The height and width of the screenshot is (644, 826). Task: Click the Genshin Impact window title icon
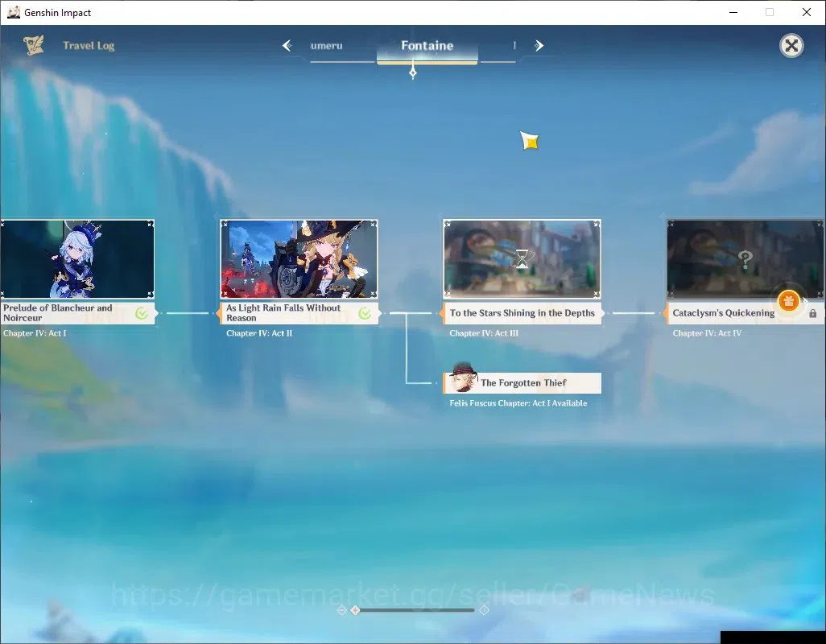click(x=14, y=12)
